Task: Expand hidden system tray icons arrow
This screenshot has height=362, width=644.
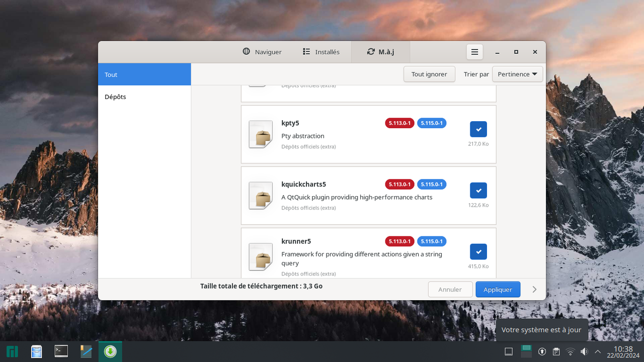Action: click(x=598, y=351)
